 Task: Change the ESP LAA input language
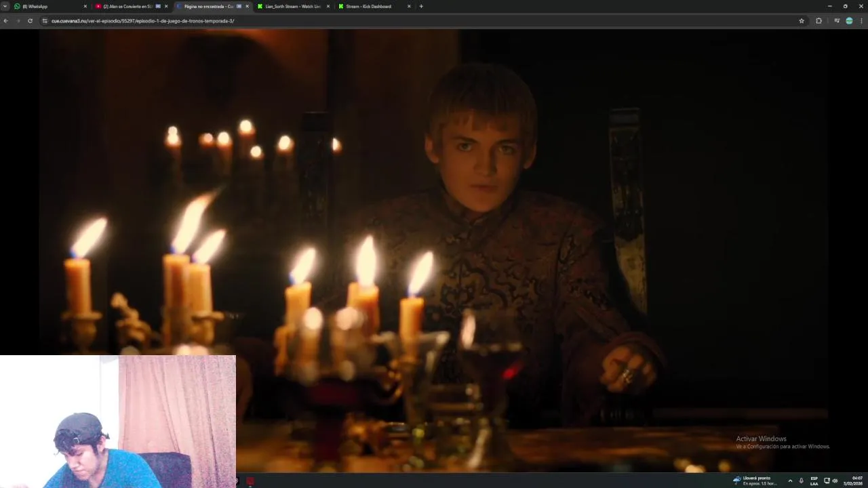coord(814,481)
